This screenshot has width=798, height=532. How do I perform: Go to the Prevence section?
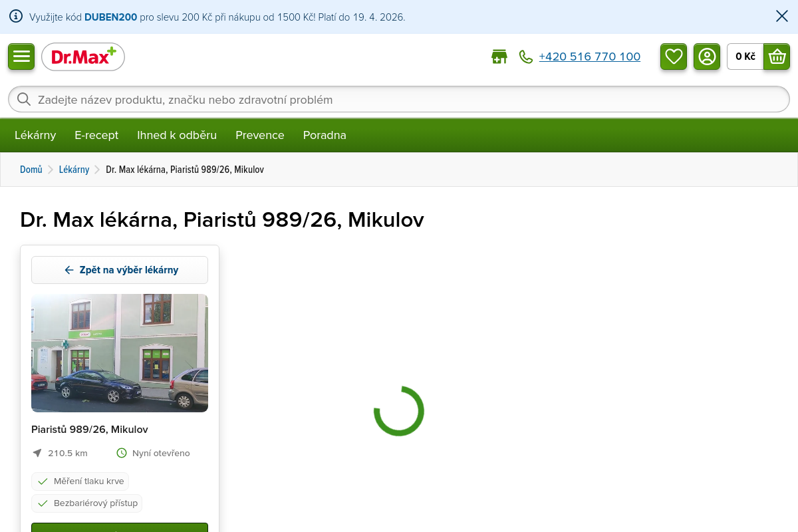(x=260, y=136)
